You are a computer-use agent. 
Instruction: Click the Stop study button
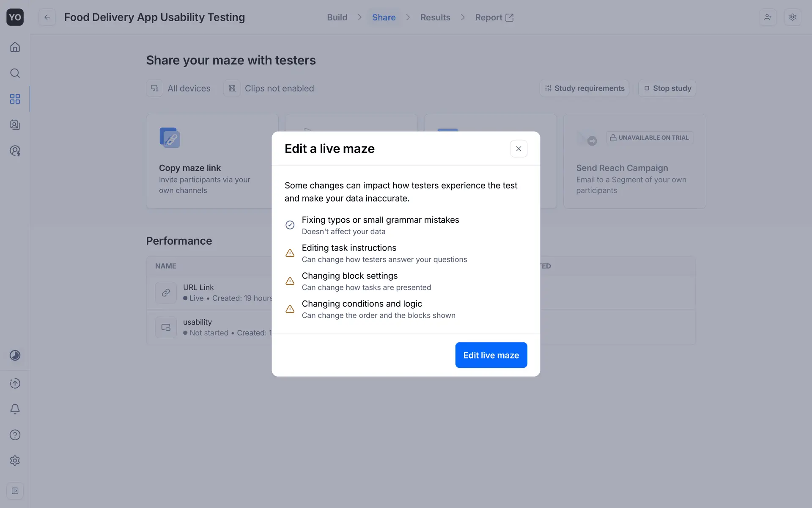click(x=667, y=88)
